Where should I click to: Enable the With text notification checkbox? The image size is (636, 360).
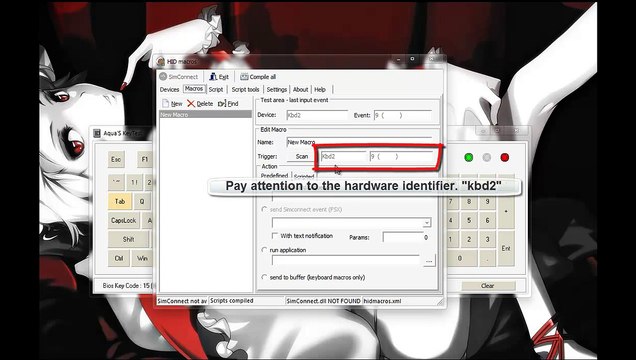[x=275, y=236]
